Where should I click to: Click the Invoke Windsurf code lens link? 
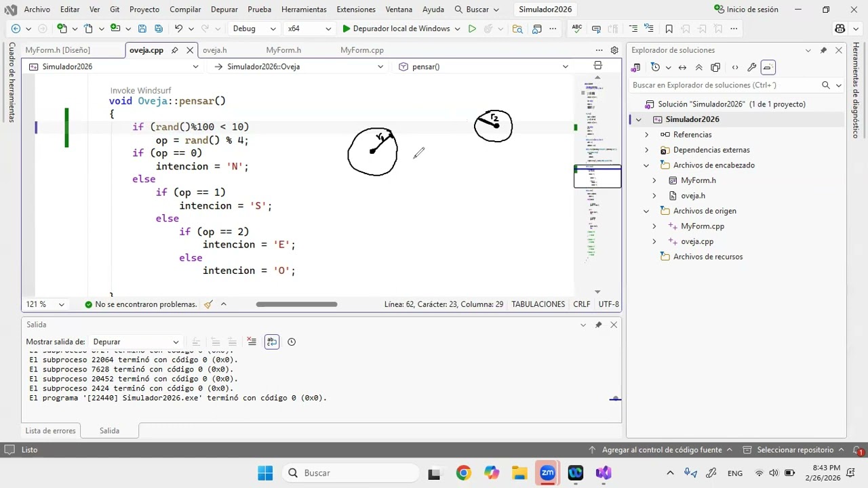coord(140,90)
